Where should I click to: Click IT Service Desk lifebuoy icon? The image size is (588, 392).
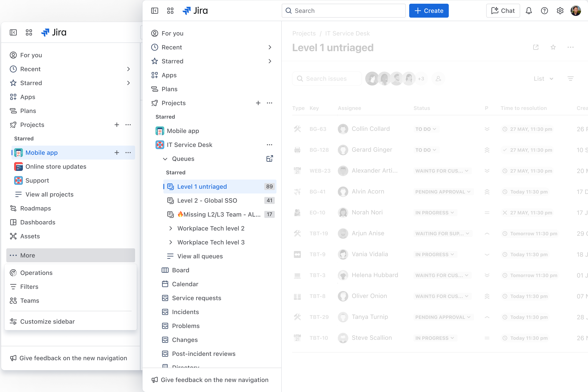160,145
